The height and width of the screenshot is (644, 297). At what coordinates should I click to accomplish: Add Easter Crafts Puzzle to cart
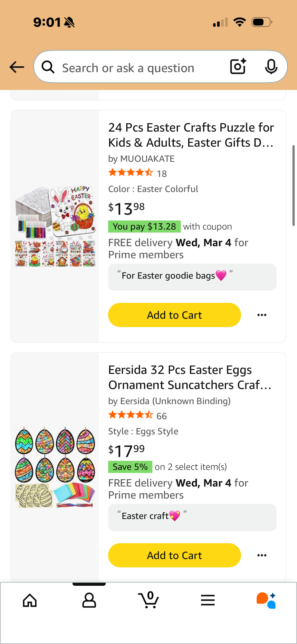point(174,315)
